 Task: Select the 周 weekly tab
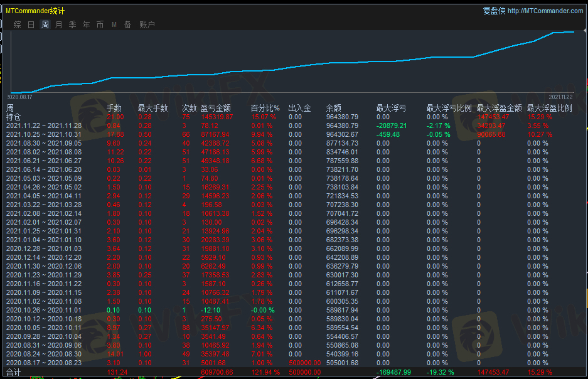[x=45, y=24]
